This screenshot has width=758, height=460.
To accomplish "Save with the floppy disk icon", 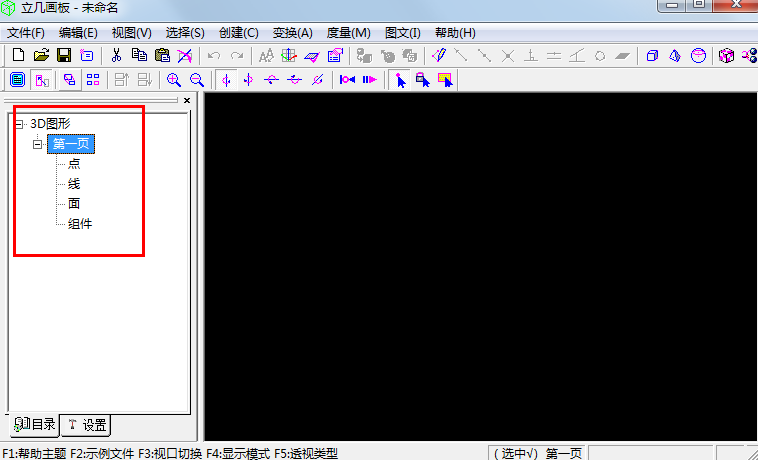I will (x=64, y=55).
